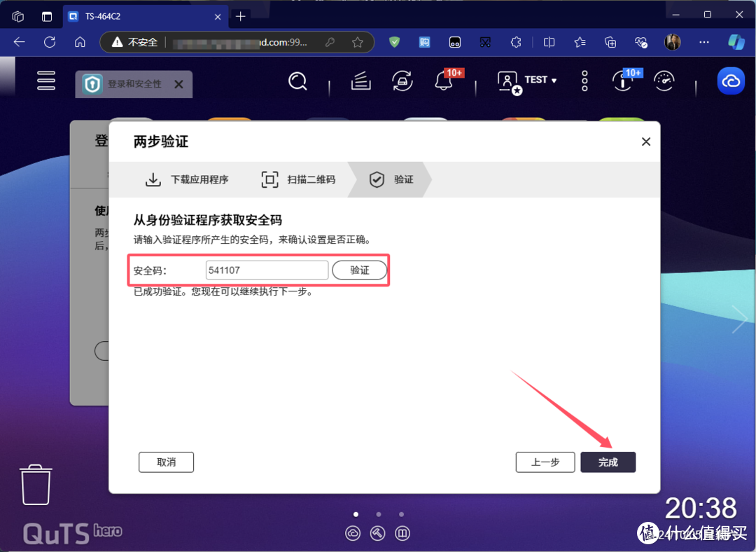Open the browser ellipsis settings menu
Viewport: 756px width, 552px height.
pyautogui.click(x=703, y=42)
